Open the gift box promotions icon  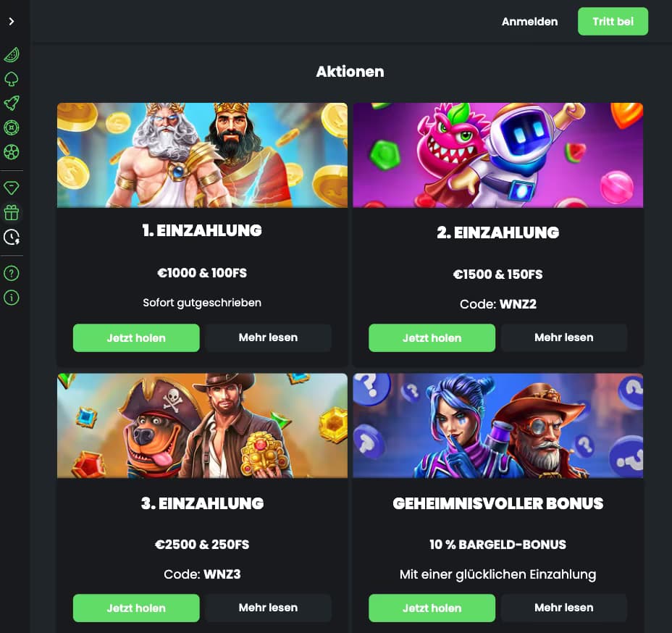(x=12, y=213)
